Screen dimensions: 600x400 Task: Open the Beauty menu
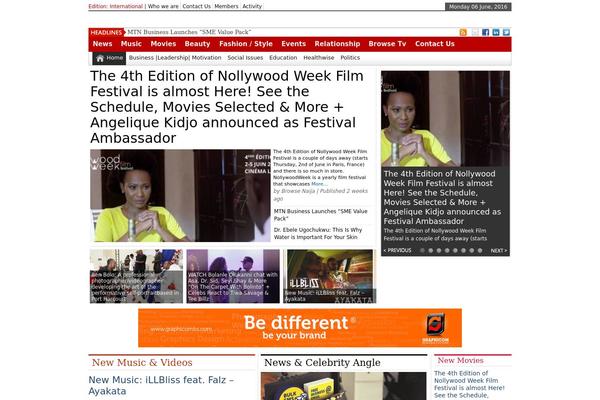(197, 44)
